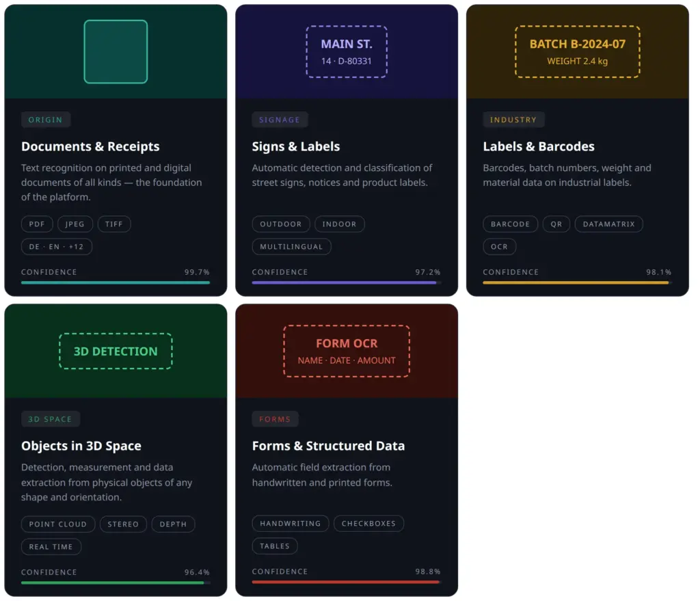Click the 'Automatic field extraction' description
The width and height of the screenshot is (700, 601).
pos(322,475)
